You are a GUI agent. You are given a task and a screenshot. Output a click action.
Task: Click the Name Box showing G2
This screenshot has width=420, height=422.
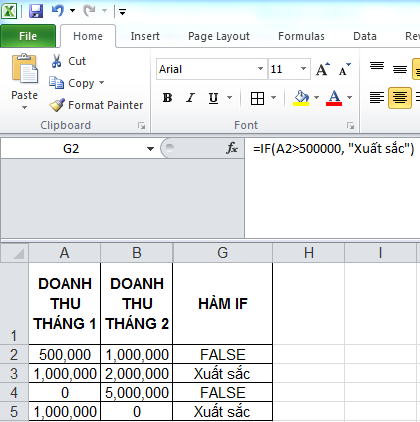(x=71, y=148)
